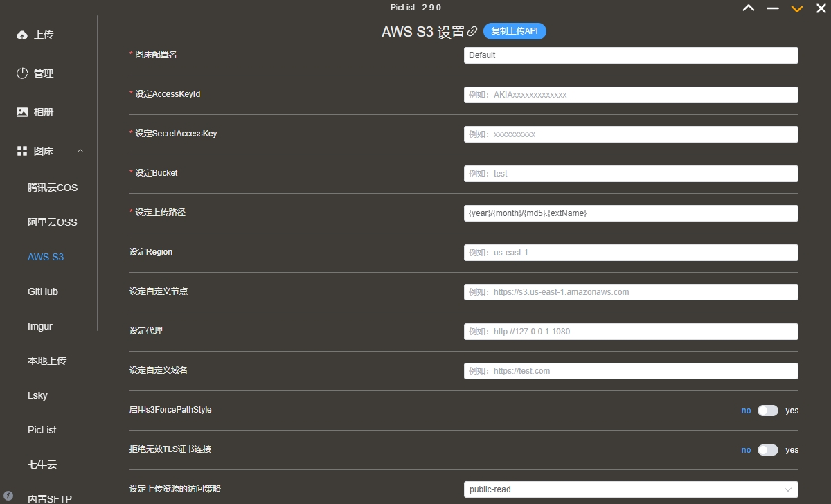Open 本地上传 picbed settings
The image size is (831, 504).
(47, 361)
